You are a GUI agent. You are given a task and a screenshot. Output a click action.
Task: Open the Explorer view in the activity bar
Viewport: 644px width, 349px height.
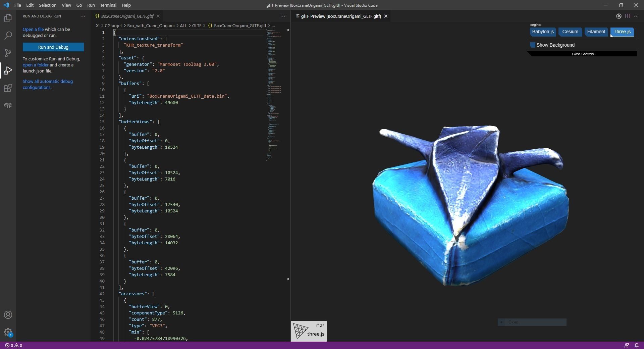pyautogui.click(x=8, y=18)
